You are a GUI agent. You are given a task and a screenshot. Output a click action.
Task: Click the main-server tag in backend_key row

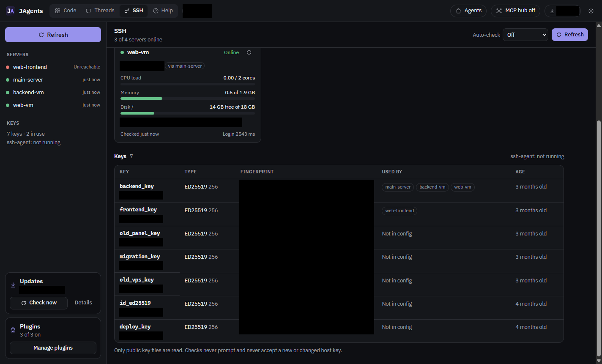pyautogui.click(x=398, y=187)
